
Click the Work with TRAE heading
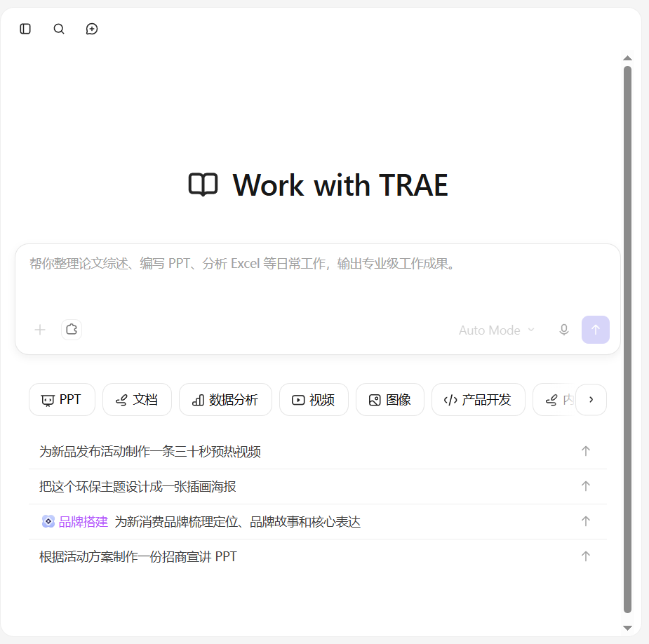pos(340,185)
